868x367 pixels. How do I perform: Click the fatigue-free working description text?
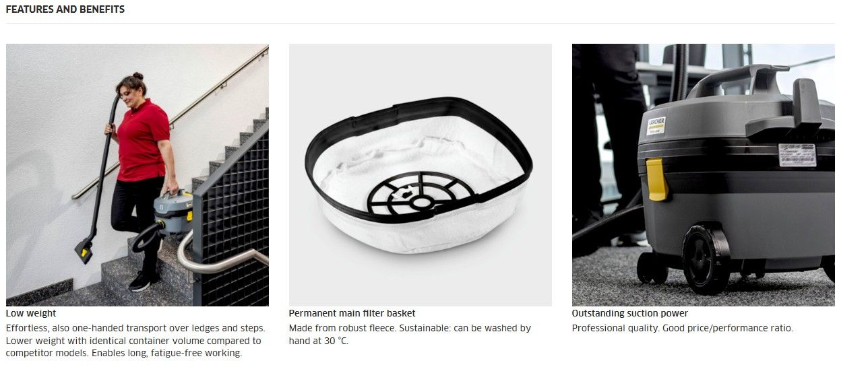tap(135, 340)
